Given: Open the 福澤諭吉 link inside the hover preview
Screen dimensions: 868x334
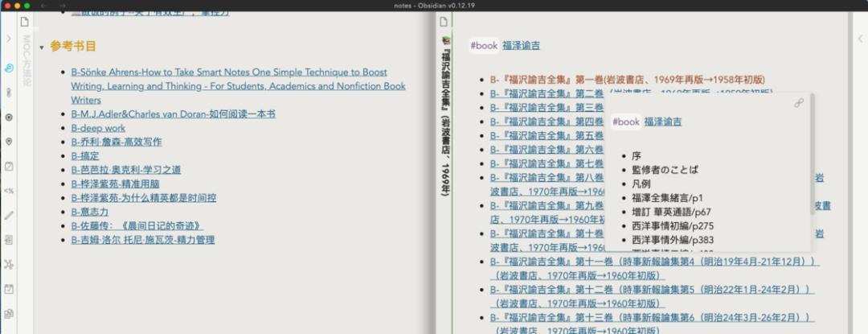Looking at the screenshot, I should point(662,122).
